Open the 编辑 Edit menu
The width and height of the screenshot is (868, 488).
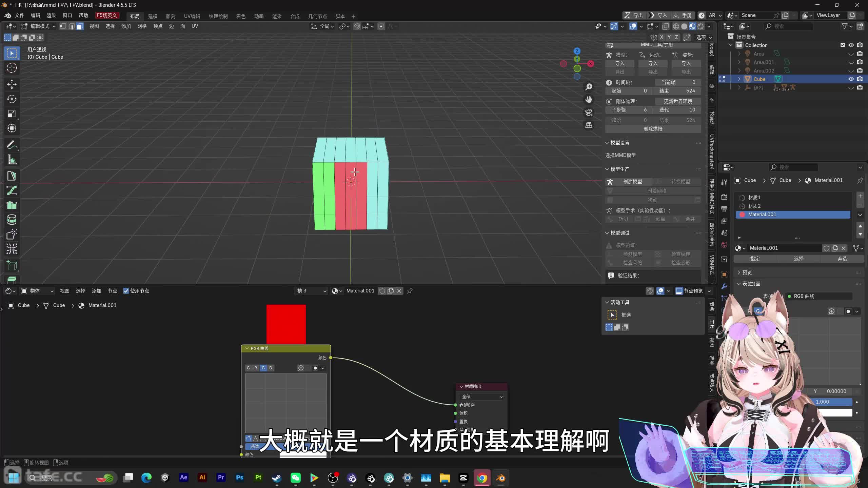coord(35,15)
